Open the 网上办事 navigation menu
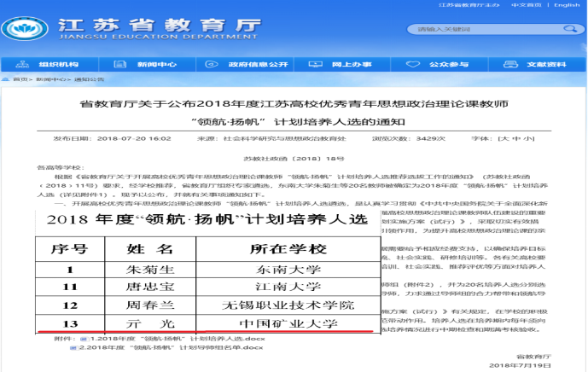The height and width of the screenshot is (372, 588). pyautogui.click(x=342, y=65)
